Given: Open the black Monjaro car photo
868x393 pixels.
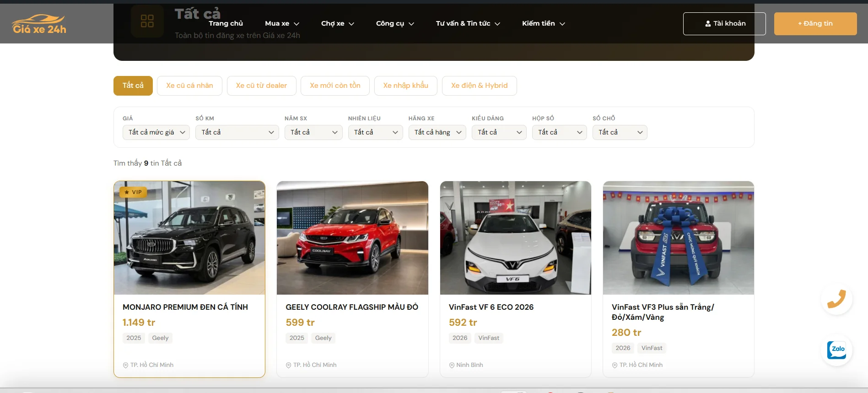Looking at the screenshot, I should pos(189,238).
